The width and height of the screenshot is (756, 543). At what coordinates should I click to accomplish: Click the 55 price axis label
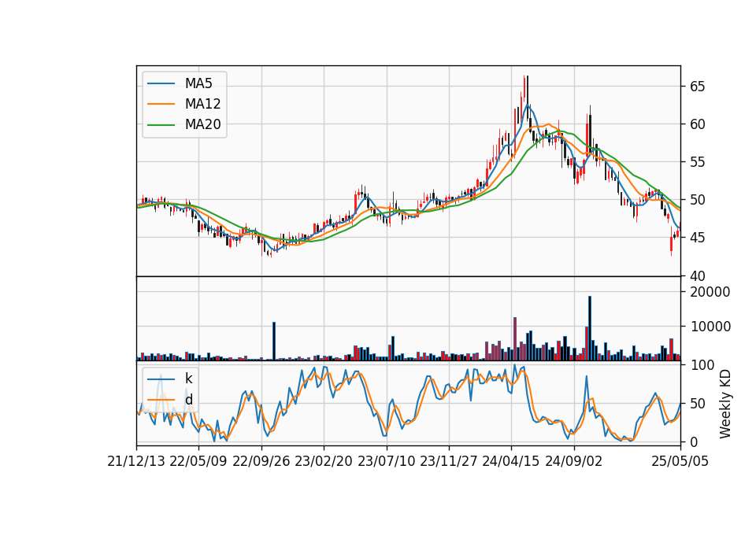(697, 162)
